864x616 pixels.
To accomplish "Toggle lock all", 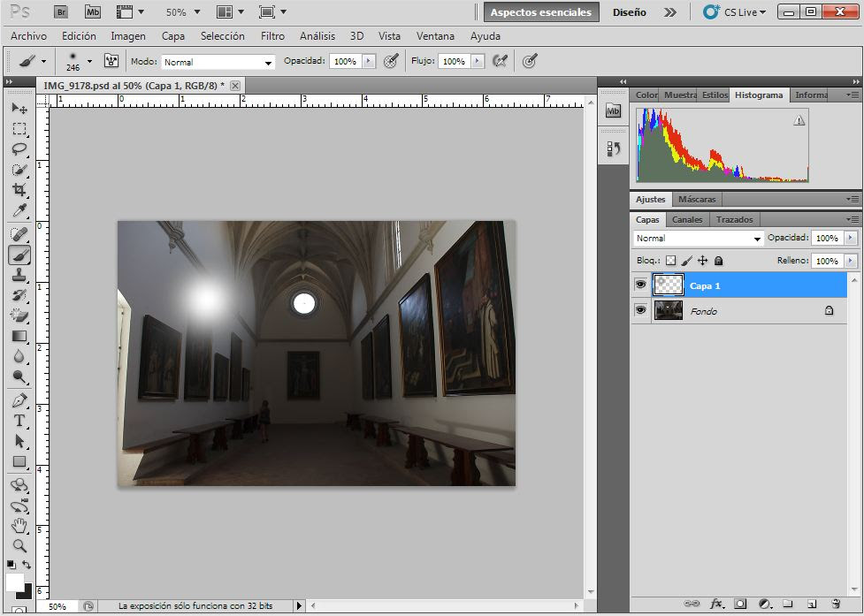I will click(x=719, y=261).
